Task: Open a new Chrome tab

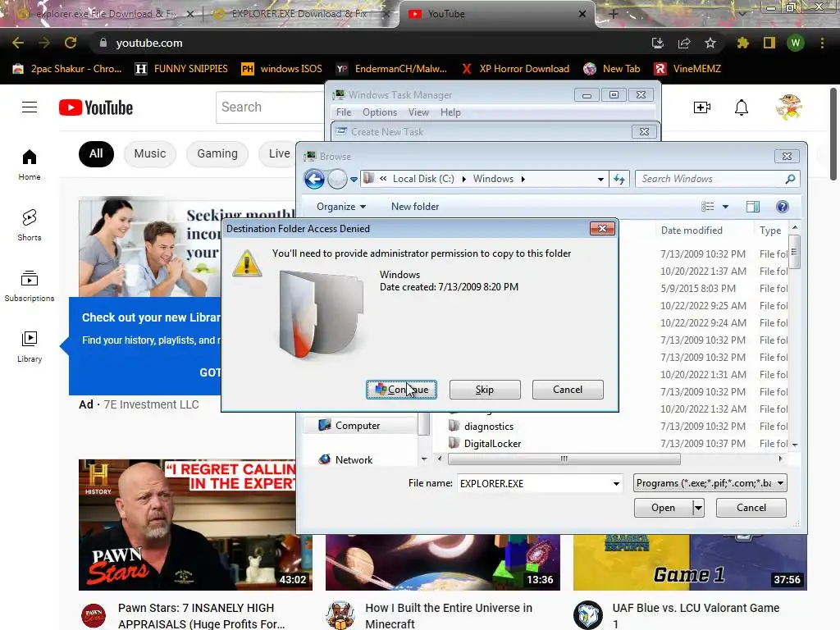Action: (x=614, y=14)
